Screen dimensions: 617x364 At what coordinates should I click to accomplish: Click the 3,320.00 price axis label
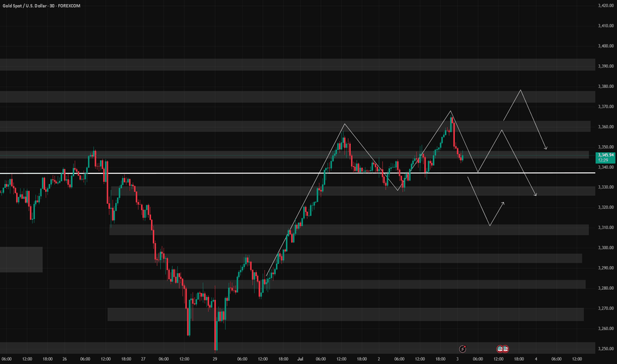coord(606,207)
